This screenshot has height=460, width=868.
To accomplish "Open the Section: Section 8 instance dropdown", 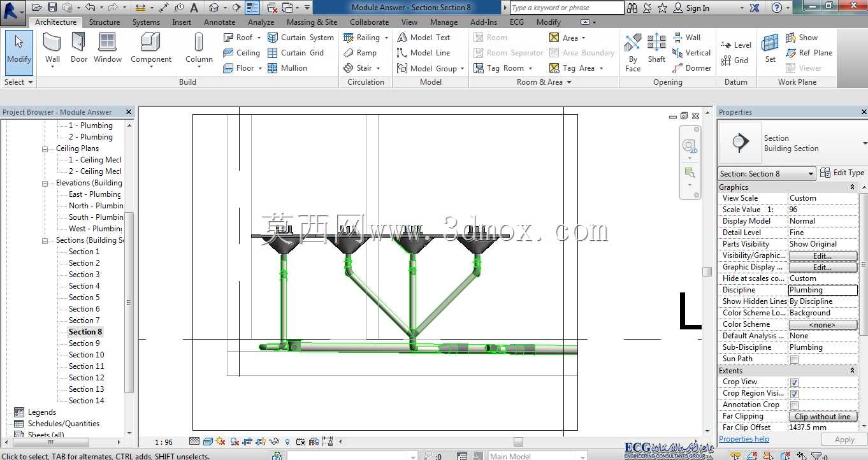I will (x=767, y=173).
